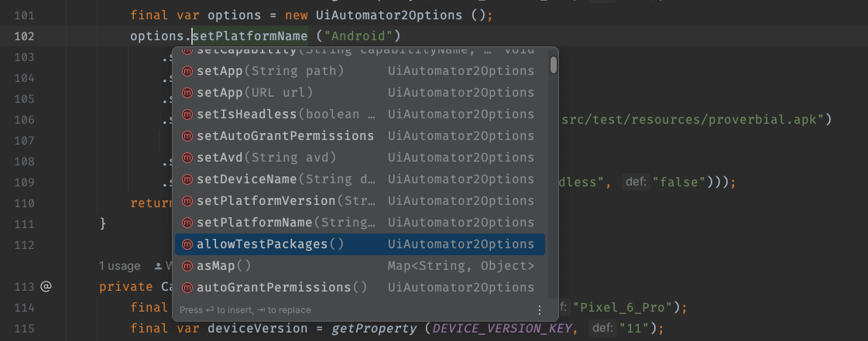Click the method icon beside asMap() suggestion
Screen dimensions: 868x341
187,266
